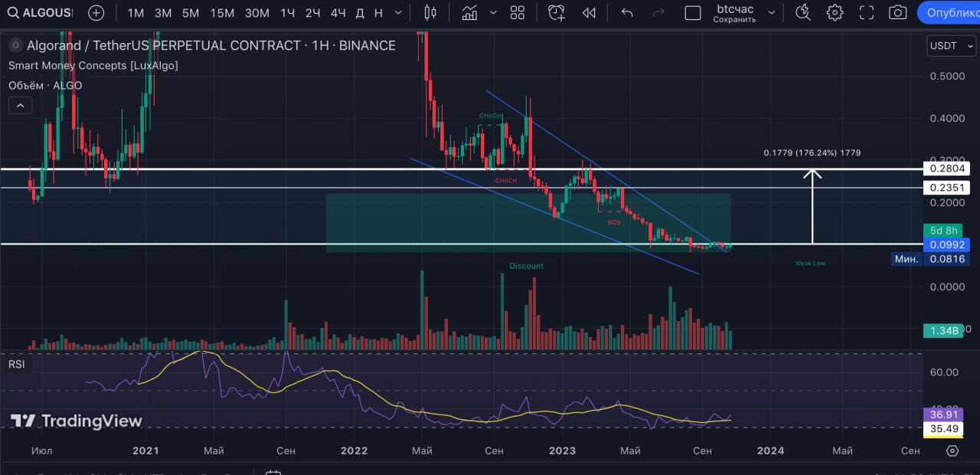Screen dimensions: 980x475
Task: Click the 0.2351 price level label
Action: coord(947,188)
